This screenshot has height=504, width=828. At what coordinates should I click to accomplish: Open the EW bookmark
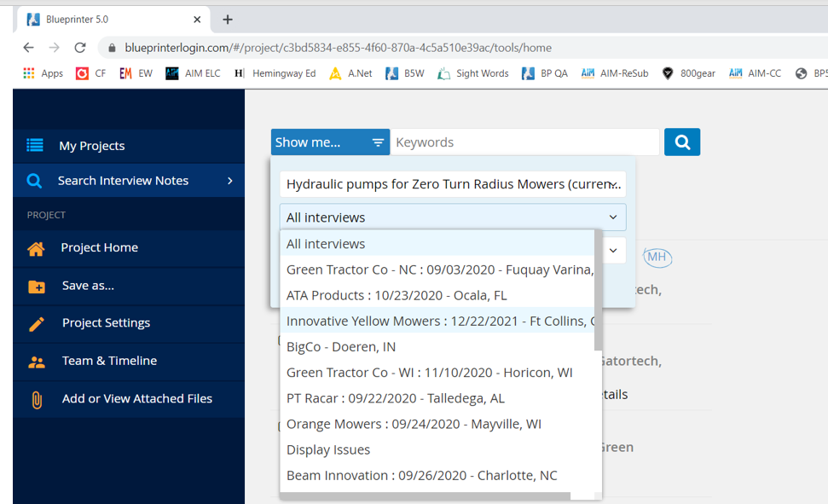136,73
